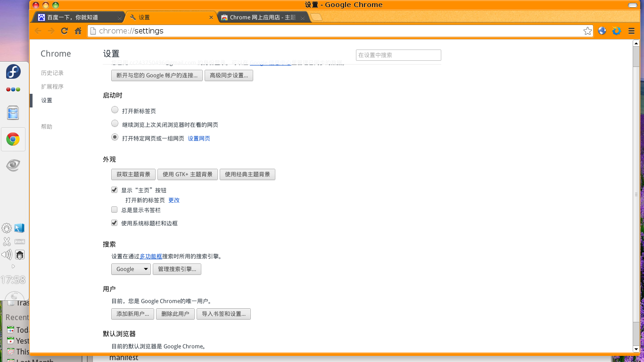
Task: Click the browser forward arrow
Action: (51, 31)
